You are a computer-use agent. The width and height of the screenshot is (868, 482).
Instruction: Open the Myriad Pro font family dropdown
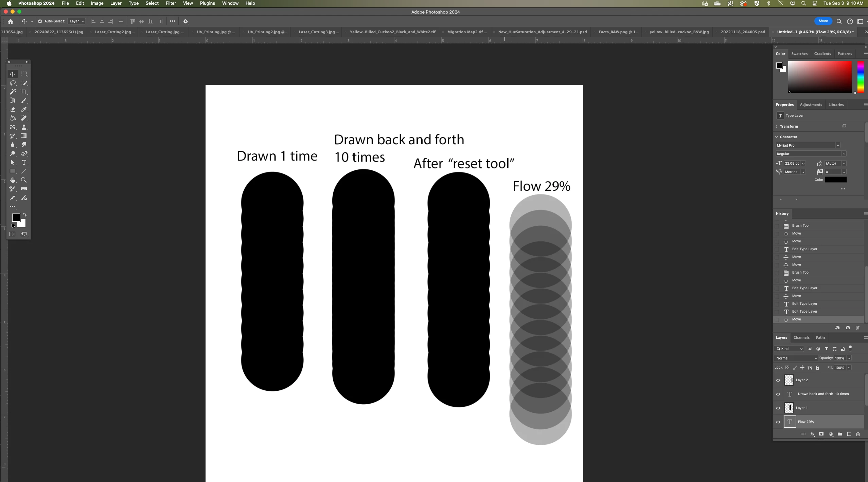point(808,145)
